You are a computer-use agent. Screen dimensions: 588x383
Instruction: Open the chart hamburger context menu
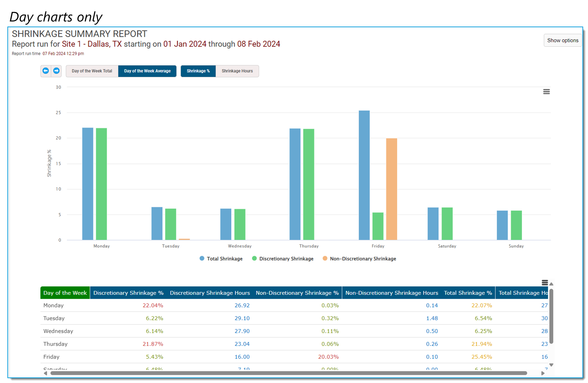click(546, 92)
